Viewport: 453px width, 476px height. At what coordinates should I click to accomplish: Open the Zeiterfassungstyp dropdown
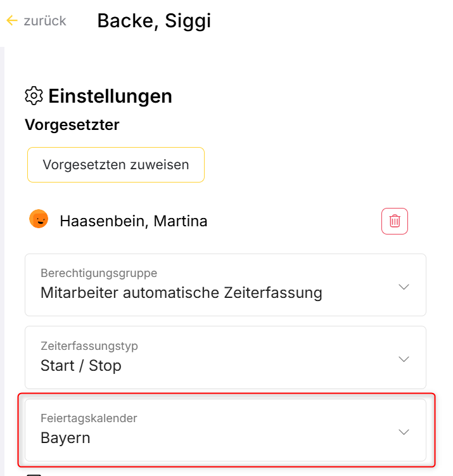225,357
